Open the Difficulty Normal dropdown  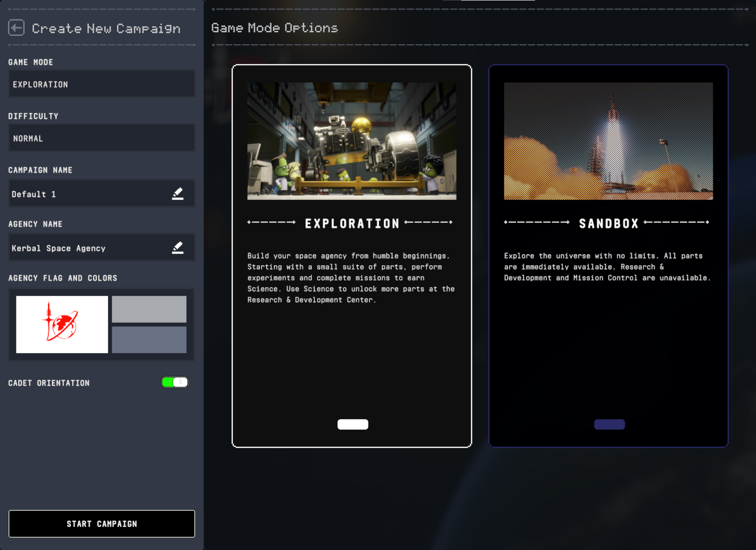(x=101, y=138)
